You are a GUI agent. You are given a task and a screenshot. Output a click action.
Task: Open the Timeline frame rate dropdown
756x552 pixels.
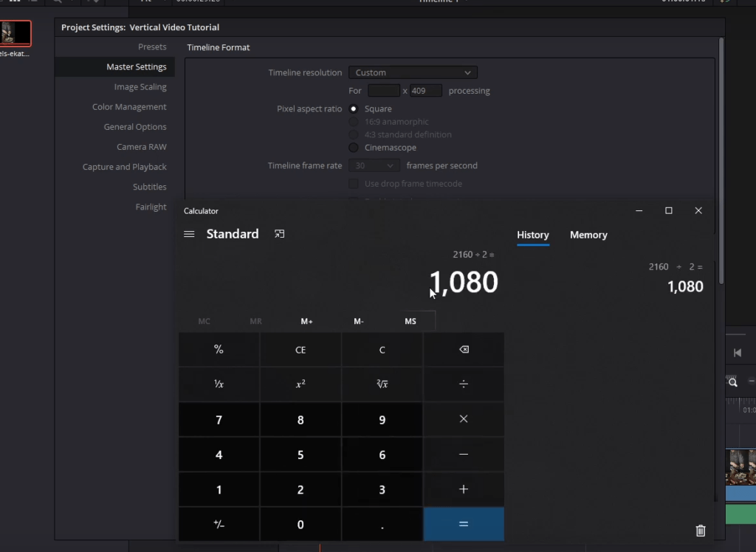374,166
